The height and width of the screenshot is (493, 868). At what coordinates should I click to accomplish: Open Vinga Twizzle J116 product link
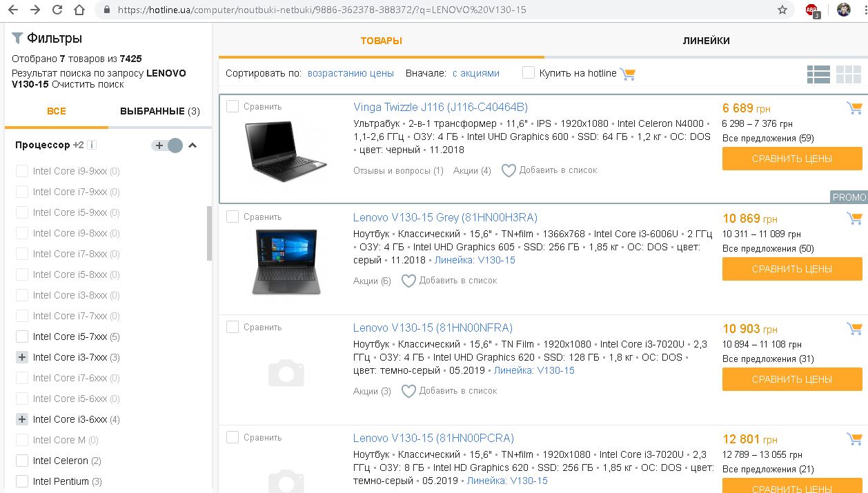click(x=440, y=107)
